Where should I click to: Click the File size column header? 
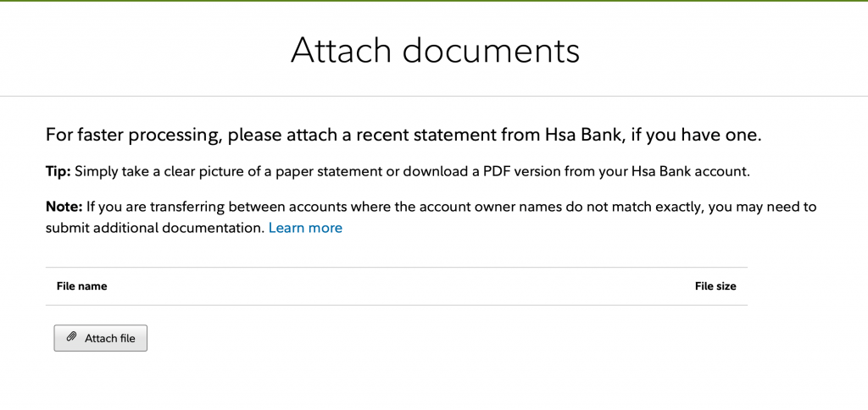(715, 286)
